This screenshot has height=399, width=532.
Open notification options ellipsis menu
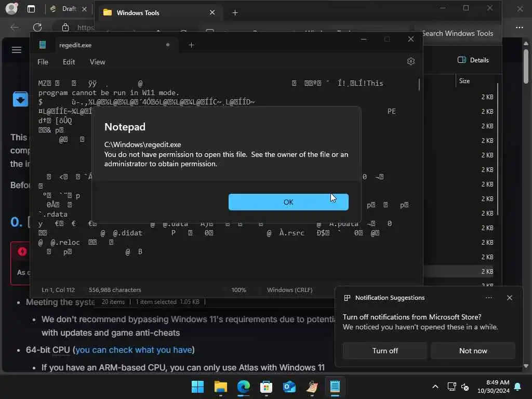(488, 298)
